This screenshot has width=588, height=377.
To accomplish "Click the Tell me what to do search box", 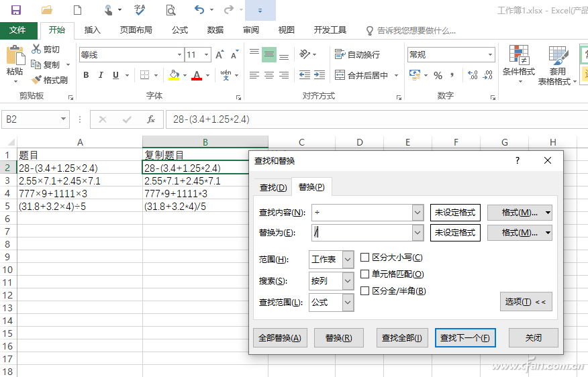I will coord(411,30).
